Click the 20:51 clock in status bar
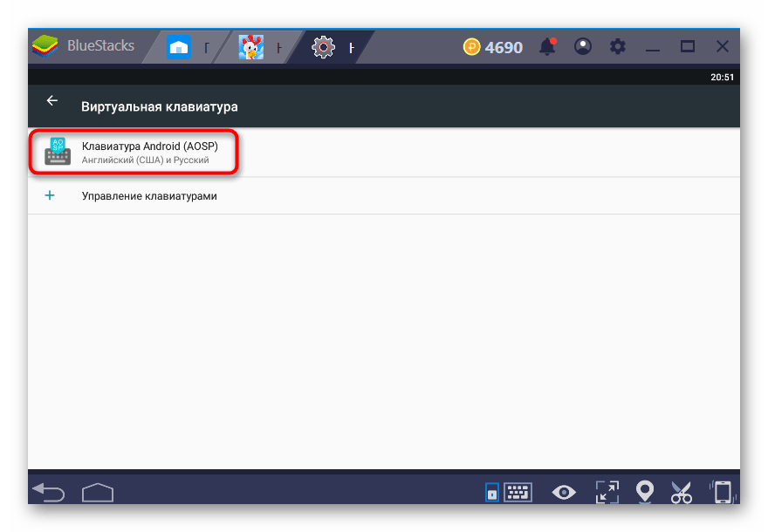This screenshot has width=768, height=532. 722,78
